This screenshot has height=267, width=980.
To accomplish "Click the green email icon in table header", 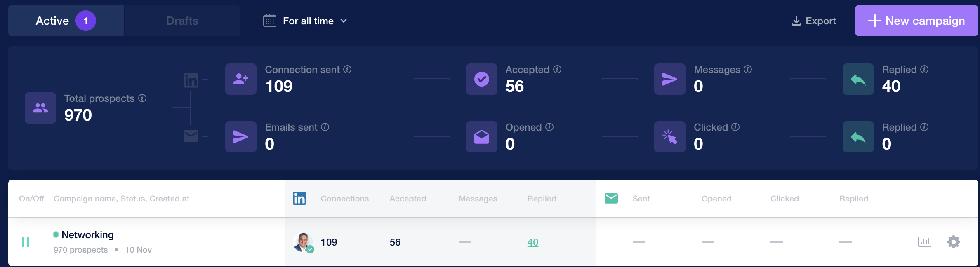I will click(x=611, y=198).
